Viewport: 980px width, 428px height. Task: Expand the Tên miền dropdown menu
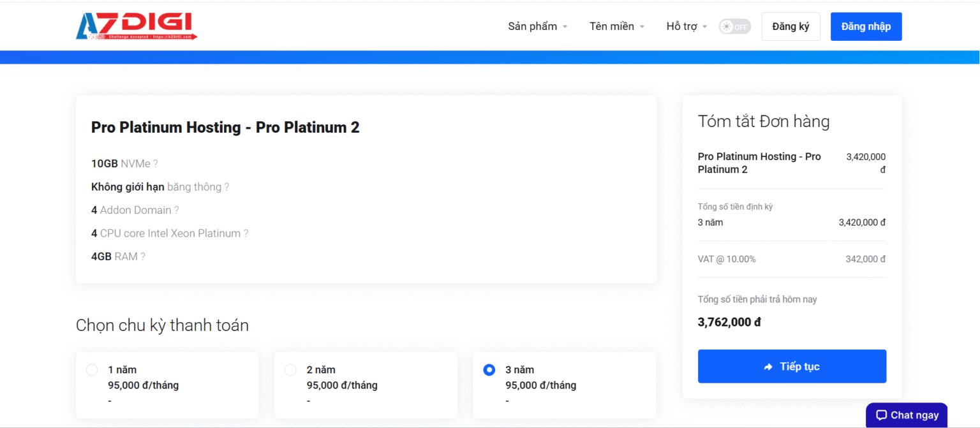click(616, 27)
